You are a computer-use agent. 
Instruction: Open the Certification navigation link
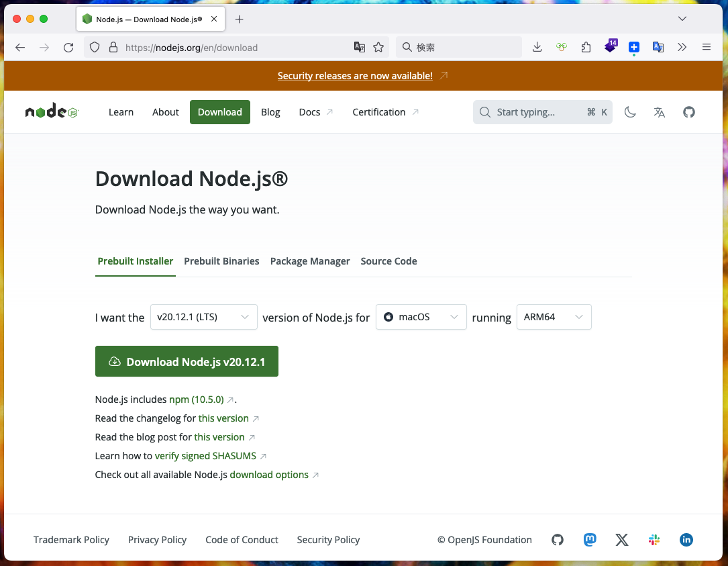[x=385, y=112]
